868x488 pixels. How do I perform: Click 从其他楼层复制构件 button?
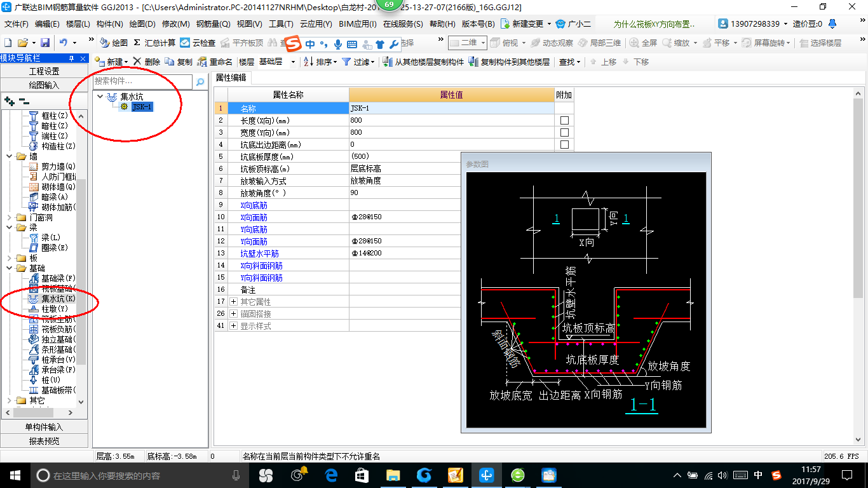click(424, 62)
